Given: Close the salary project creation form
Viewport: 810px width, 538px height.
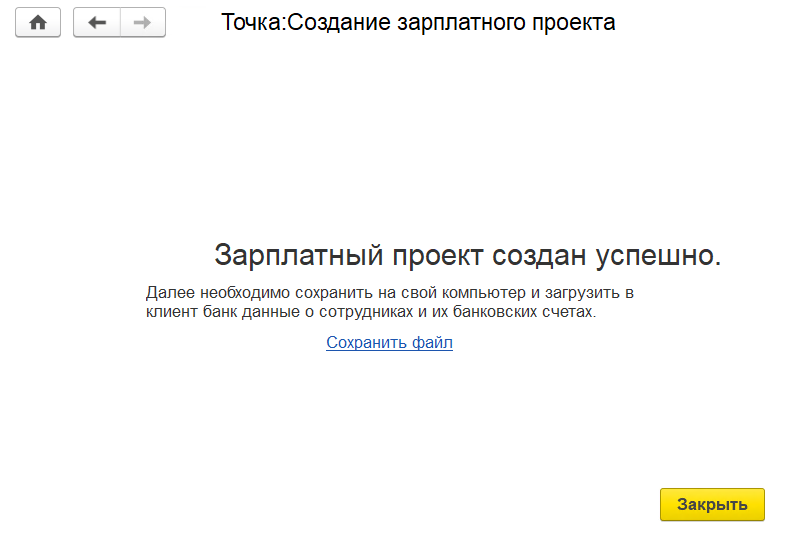Looking at the screenshot, I should click(712, 505).
